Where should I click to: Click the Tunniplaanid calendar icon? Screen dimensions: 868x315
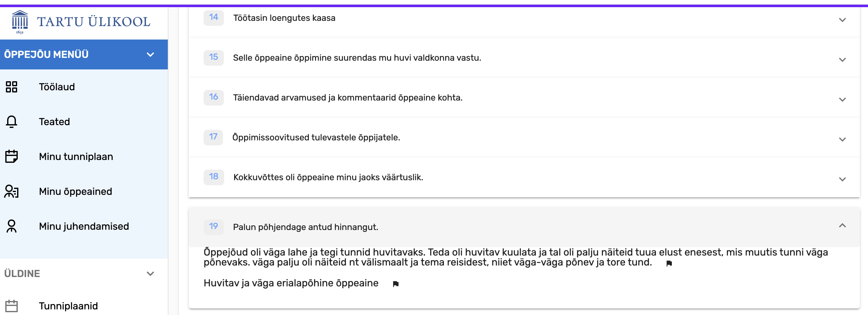coord(12,306)
